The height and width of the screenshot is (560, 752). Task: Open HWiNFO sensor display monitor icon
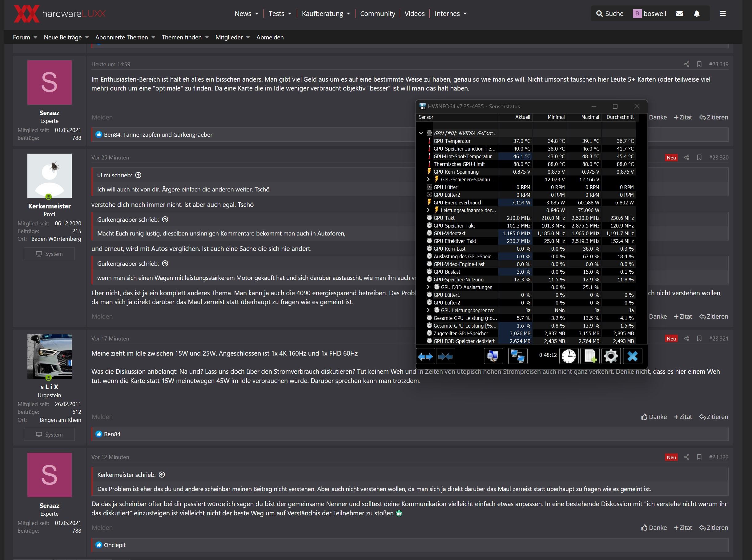pos(493,356)
